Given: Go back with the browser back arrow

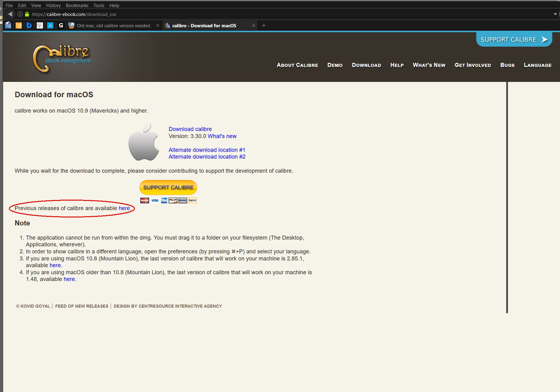Looking at the screenshot, I should pyautogui.click(x=10, y=14).
